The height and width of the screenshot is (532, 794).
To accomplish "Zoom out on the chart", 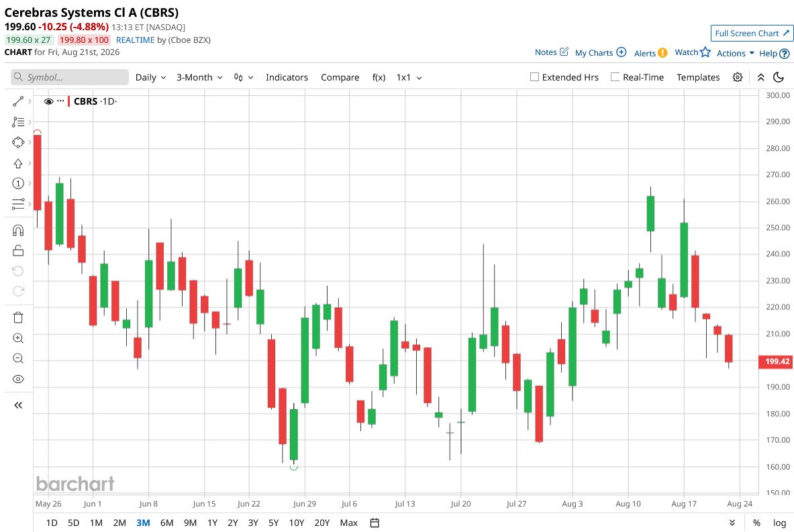I will pyautogui.click(x=18, y=358).
